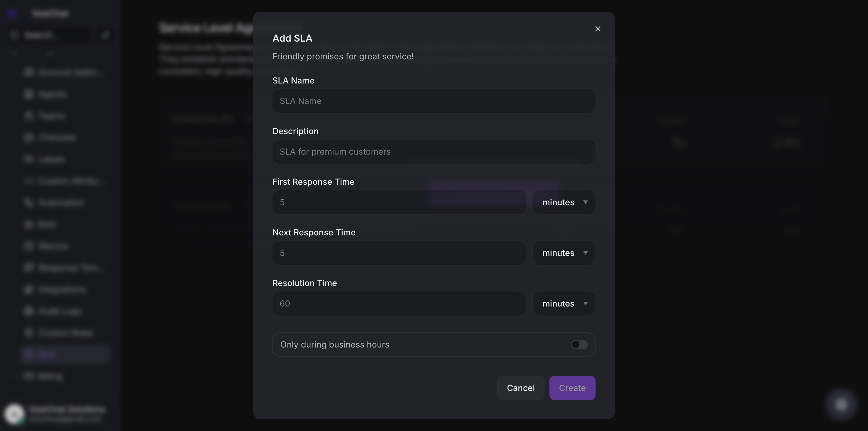This screenshot has width=868, height=431.
Task: Click the Automation icon in sidebar
Action: tap(29, 202)
